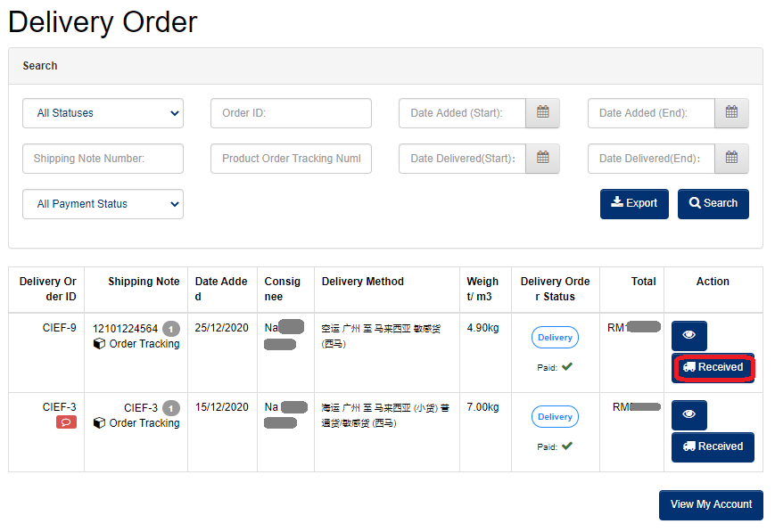Open calendar for Date Delivered(Start)

point(542,159)
